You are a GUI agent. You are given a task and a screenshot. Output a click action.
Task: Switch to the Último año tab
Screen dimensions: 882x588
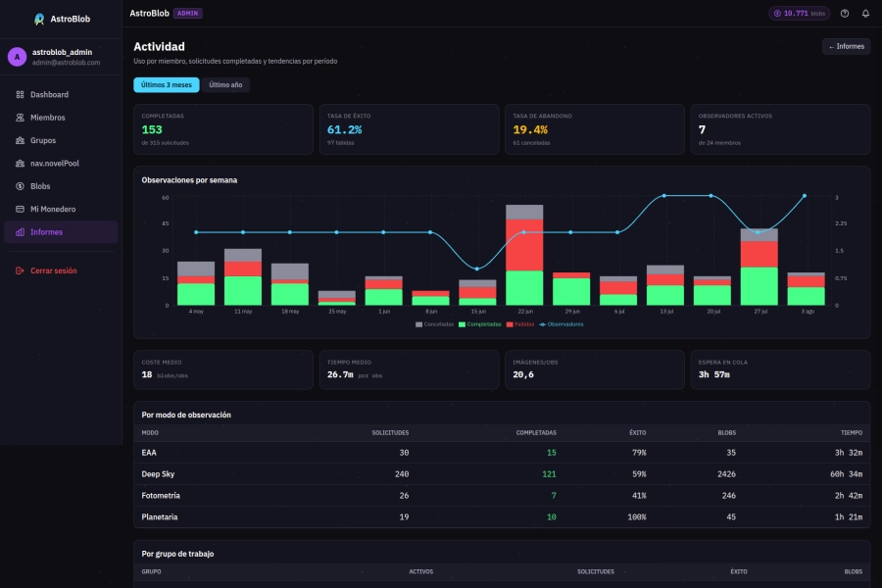[225, 85]
